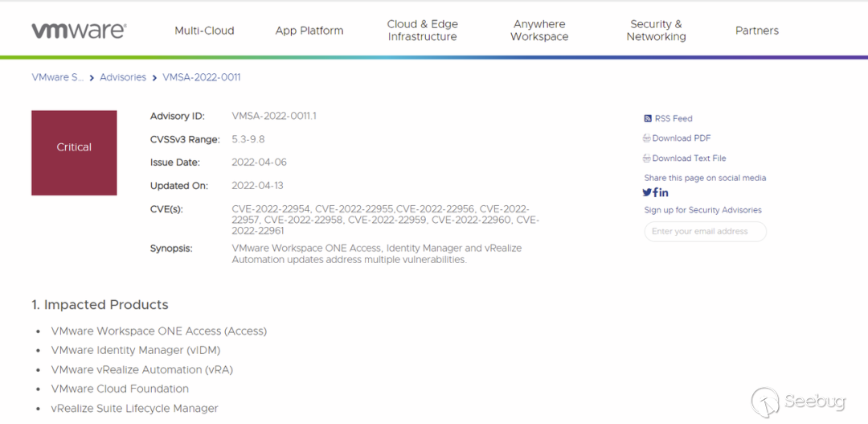Click the Issue Date: label
Image resolution: width=868 pixels, height=424 pixels.
pyautogui.click(x=175, y=163)
